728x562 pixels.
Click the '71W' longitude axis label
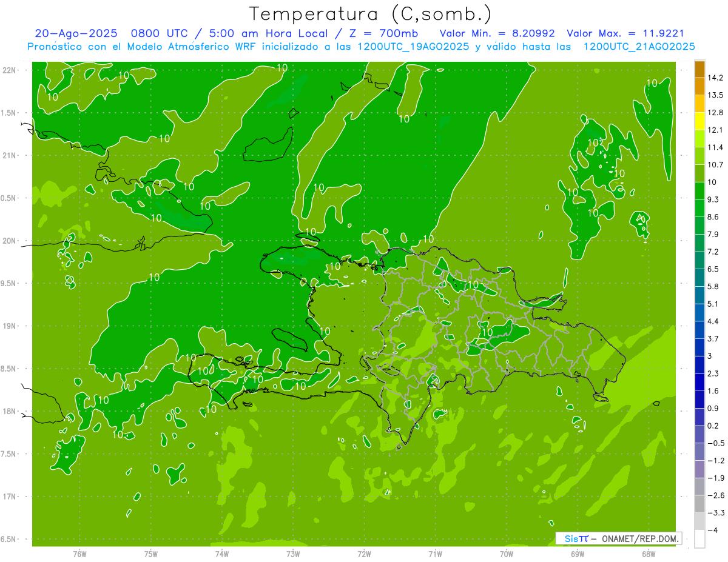435,554
